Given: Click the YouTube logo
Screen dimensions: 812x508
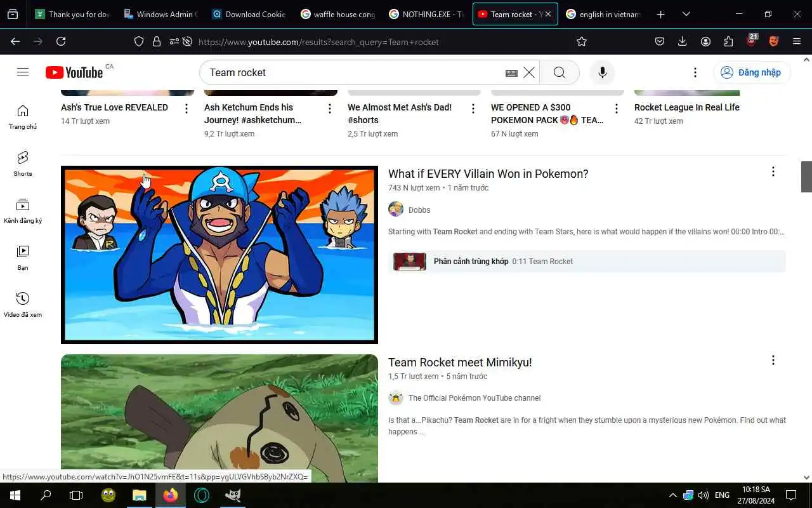Looking at the screenshot, I should pos(74,72).
